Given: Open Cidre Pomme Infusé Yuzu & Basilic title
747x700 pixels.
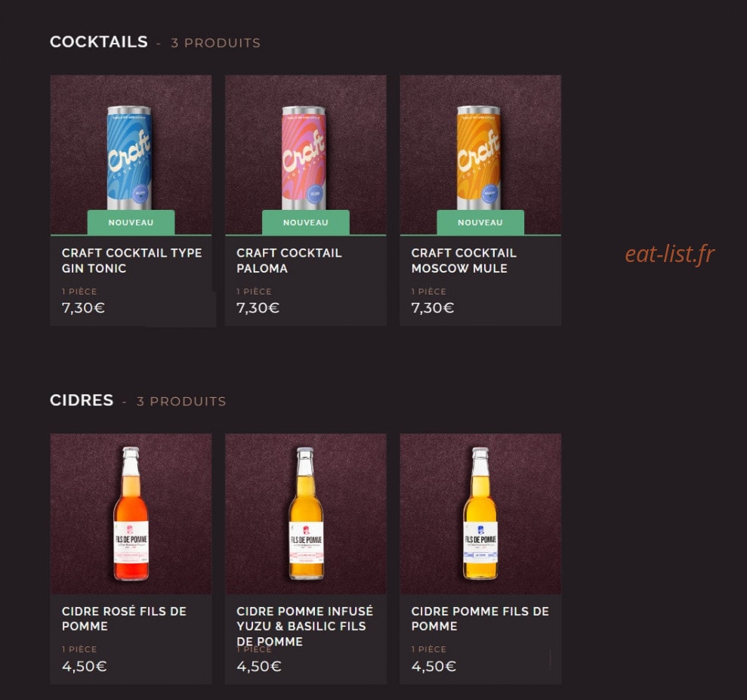Looking at the screenshot, I should click(x=305, y=626).
